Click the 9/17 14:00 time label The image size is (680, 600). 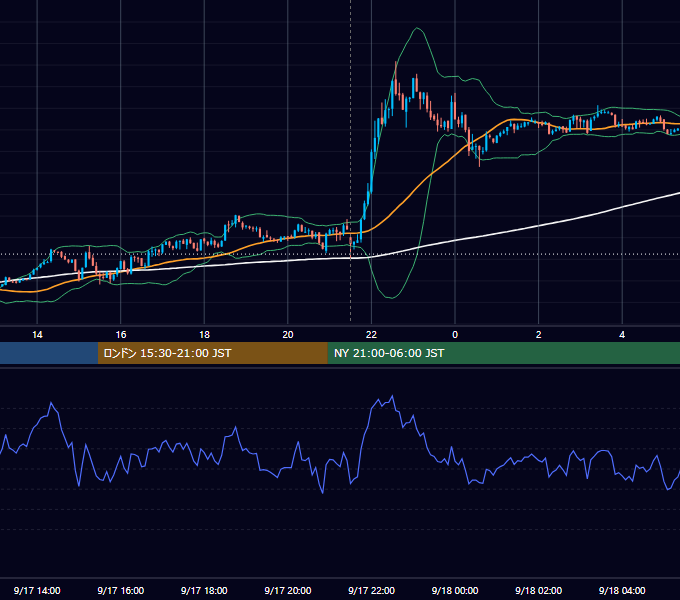tap(37, 590)
